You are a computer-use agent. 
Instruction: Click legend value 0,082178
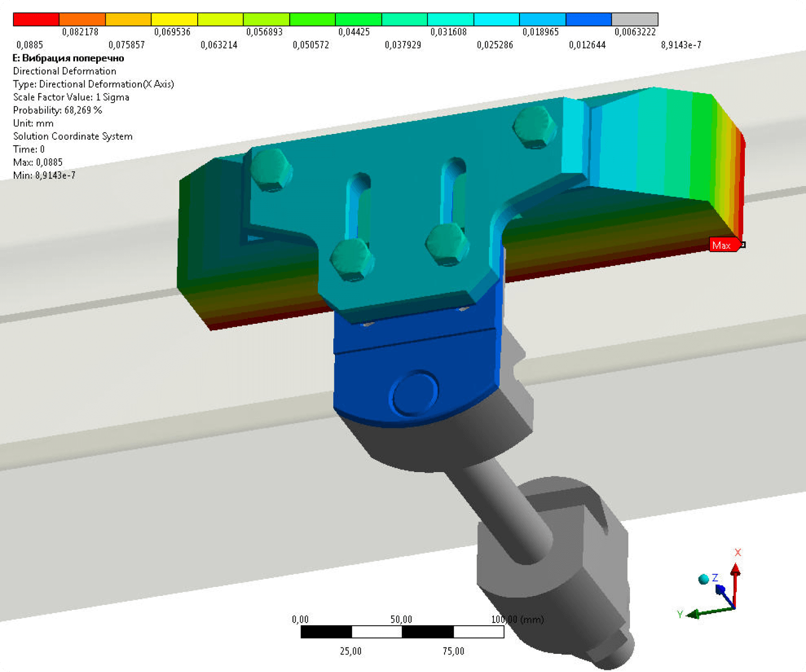[80, 32]
